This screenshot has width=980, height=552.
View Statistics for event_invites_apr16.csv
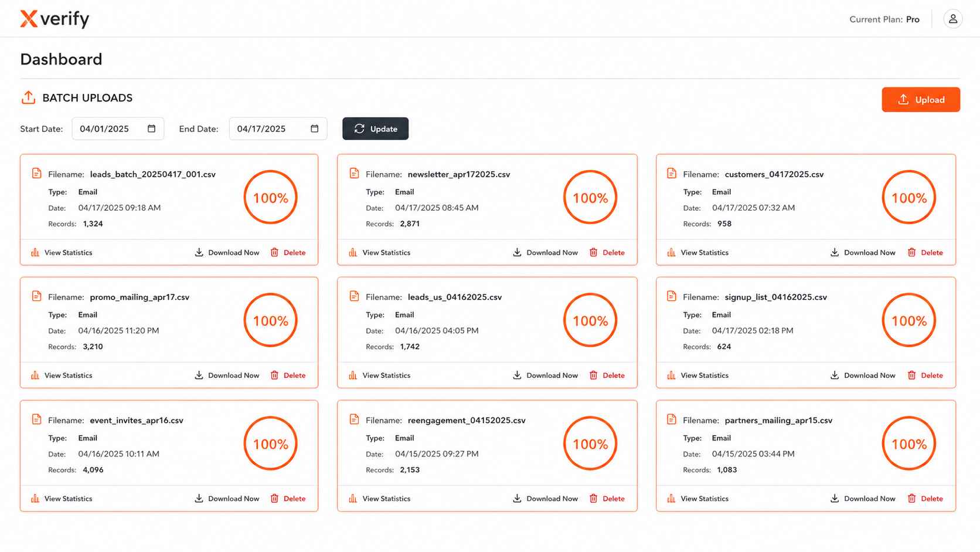coord(62,499)
